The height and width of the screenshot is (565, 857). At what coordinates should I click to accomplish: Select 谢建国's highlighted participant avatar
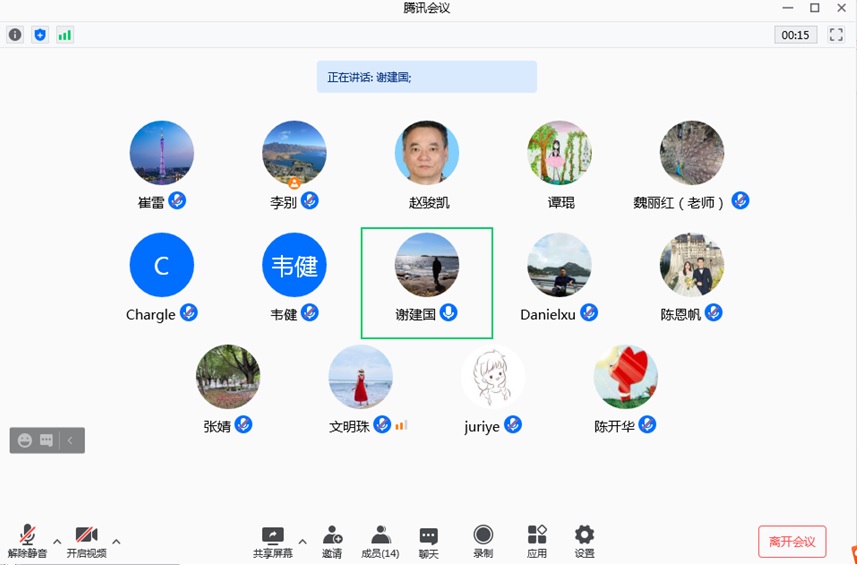427,265
